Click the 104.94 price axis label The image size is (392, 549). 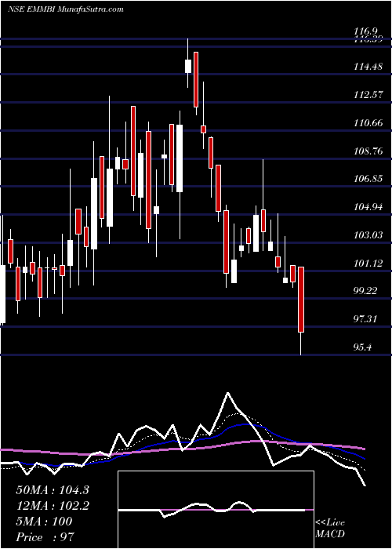[368, 207]
